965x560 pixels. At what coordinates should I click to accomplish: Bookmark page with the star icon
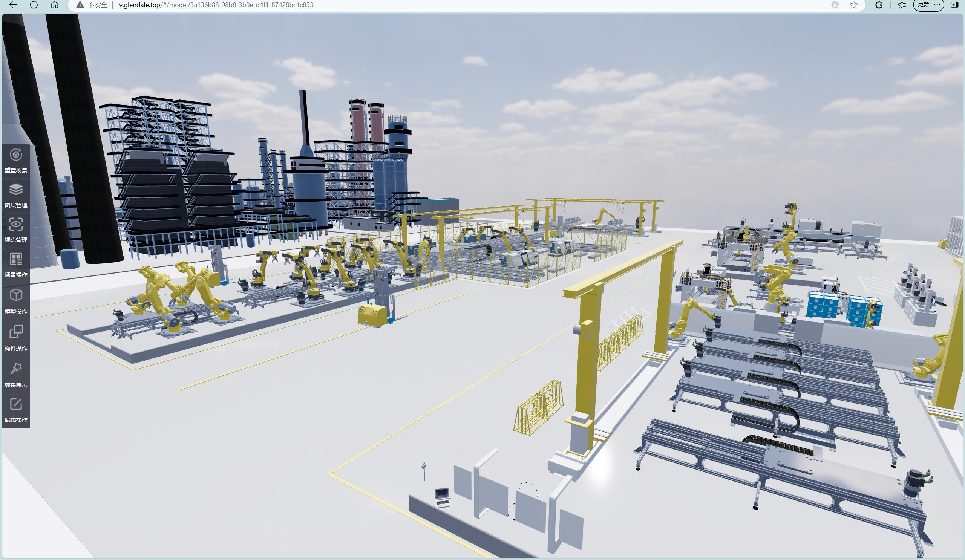[853, 5]
